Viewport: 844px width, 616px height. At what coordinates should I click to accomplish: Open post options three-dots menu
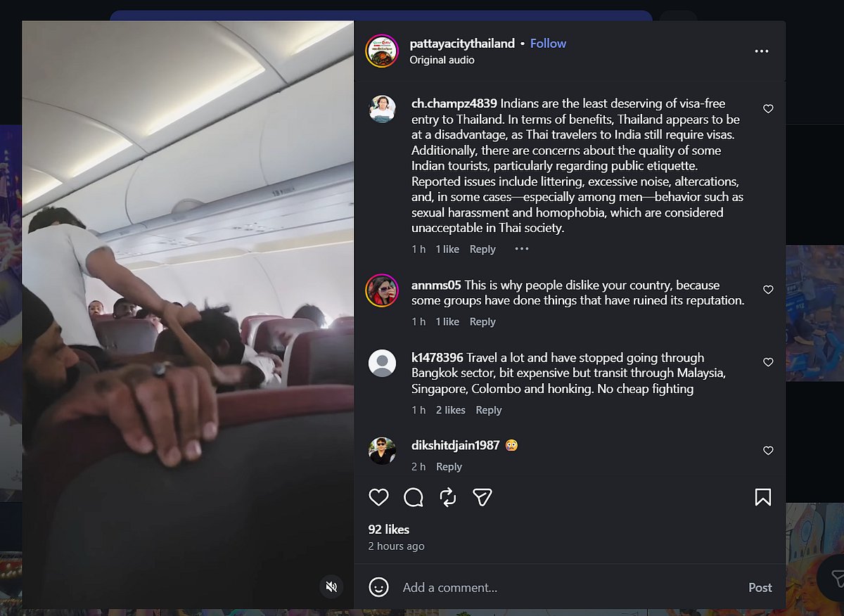pyautogui.click(x=762, y=51)
